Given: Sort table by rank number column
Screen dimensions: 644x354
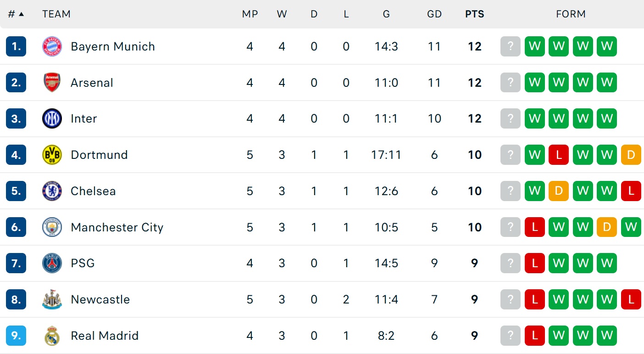Looking at the screenshot, I should pos(16,14).
